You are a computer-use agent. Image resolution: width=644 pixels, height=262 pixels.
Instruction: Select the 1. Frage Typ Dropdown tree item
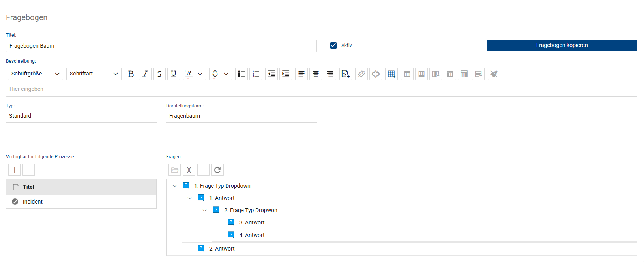(x=222, y=186)
